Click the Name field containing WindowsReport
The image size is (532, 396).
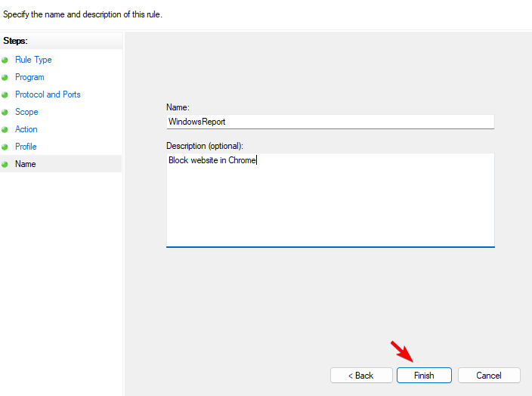[x=330, y=122]
